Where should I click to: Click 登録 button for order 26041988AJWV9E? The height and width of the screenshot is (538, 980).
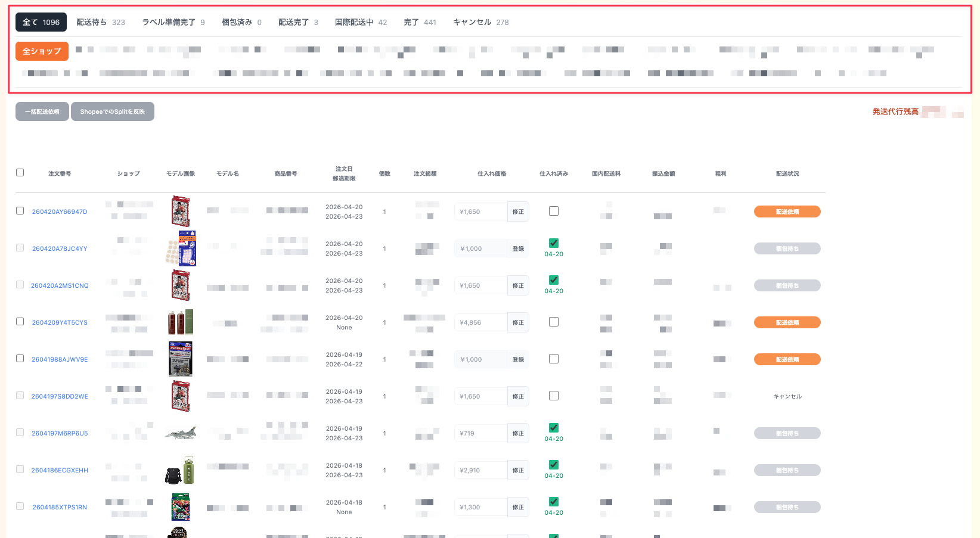518,359
